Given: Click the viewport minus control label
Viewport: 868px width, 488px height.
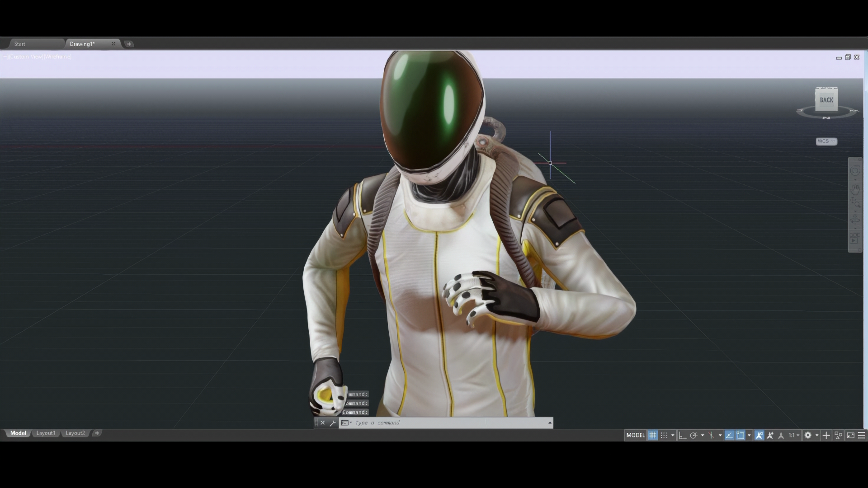Looking at the screenshot, I should pyautogui.click(x=5, y=56).
